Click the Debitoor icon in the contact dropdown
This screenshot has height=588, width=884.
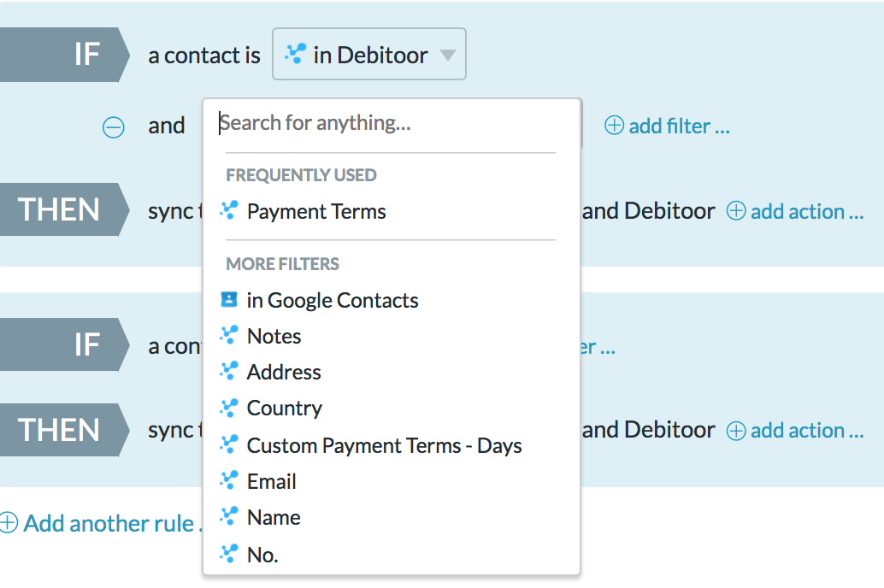point(296,54)
